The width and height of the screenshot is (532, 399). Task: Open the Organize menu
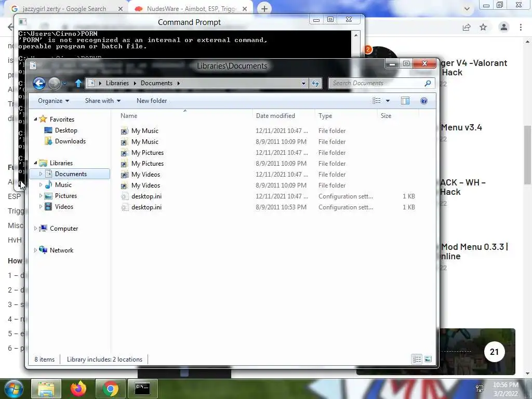pos(54,101)
